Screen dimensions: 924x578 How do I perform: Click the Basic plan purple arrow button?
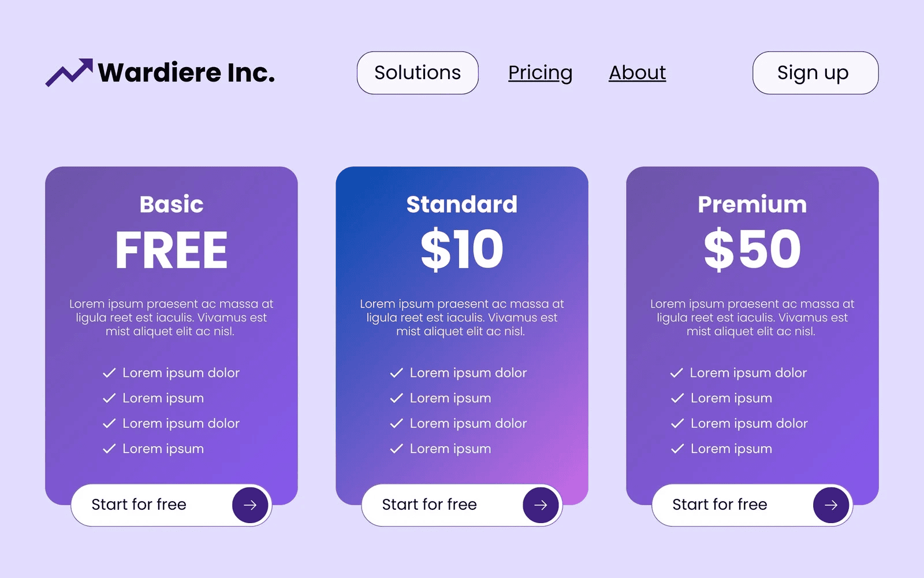(250, 505)
